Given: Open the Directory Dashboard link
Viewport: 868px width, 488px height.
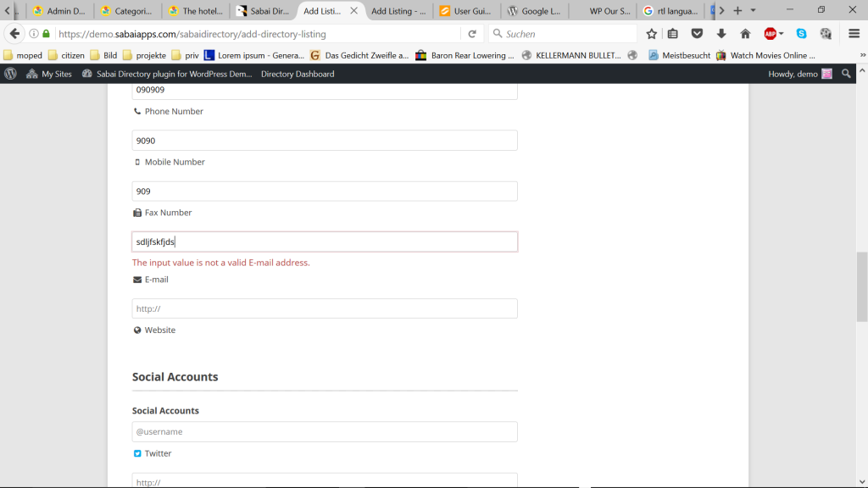Looking at the screenshot, I should point(298,74).
